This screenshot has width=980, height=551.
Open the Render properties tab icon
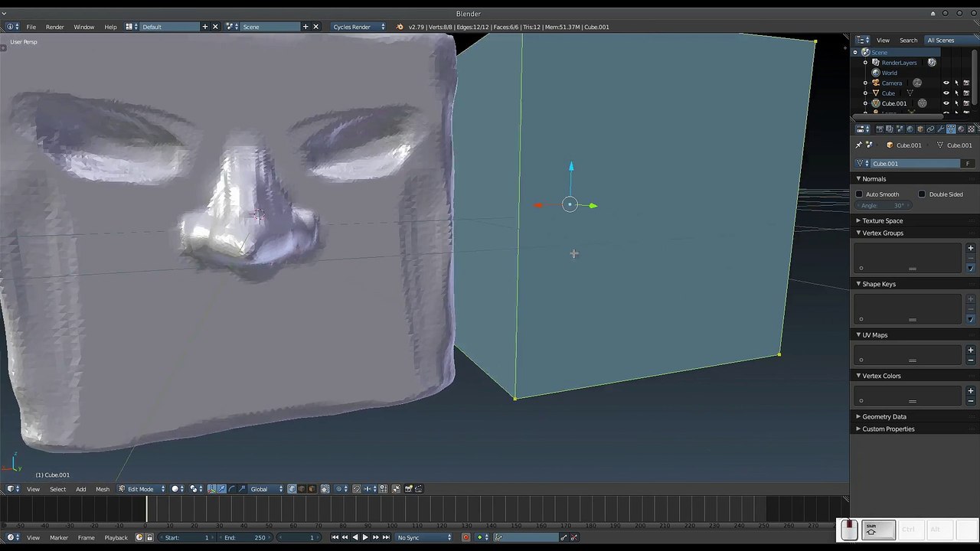point(879,129)
